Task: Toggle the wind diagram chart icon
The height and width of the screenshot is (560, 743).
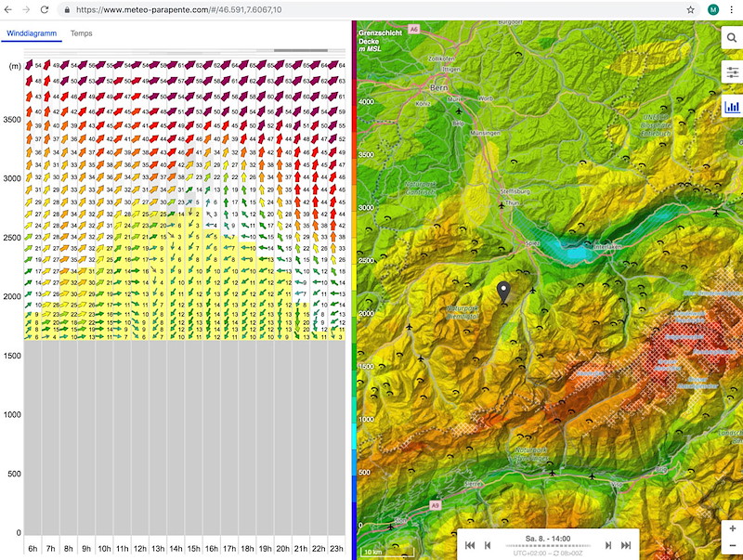Action: [x=732, y=107]
